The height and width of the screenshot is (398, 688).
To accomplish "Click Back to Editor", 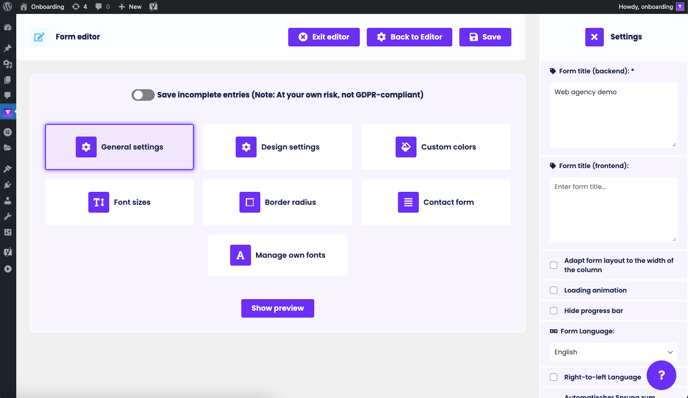I will coord(409,37).
